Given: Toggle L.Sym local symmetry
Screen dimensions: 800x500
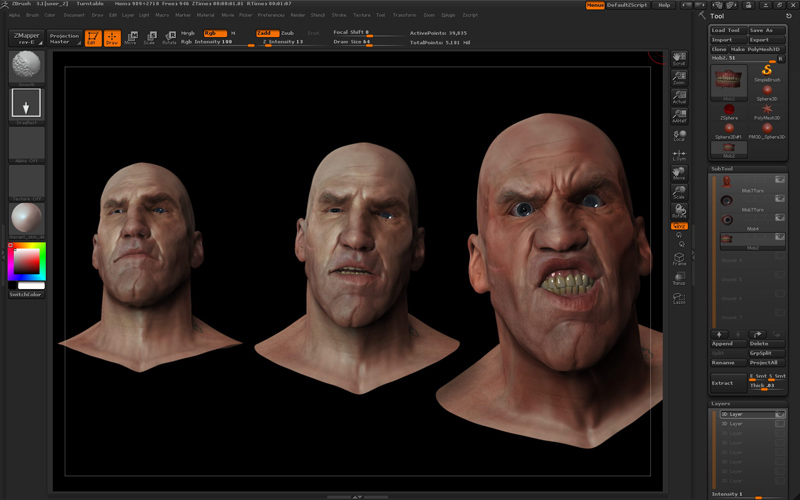Looking at the screenshot, I should pyautogui.click(x=679, y=155).
